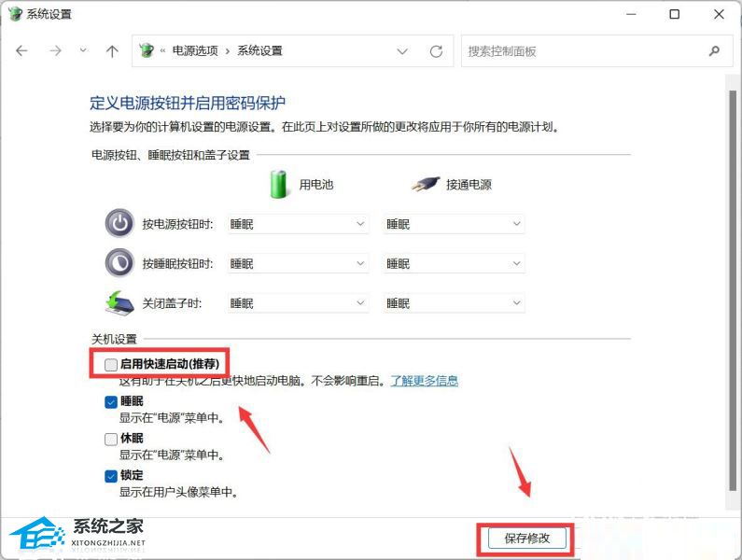Minimize the 系统设置 window
This screenshot has height=560, width=742.
pos(631,14)
